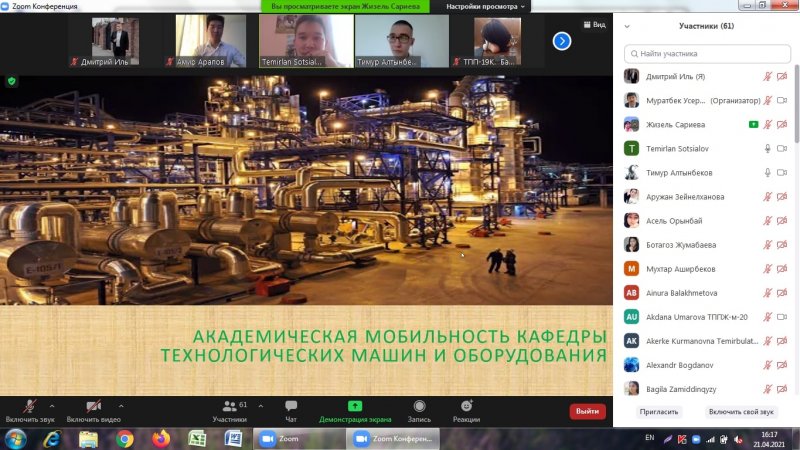Viewport: 800px width, 450px height.
Task: Select participant Akdana Umarova ТПГЖ-м-20
Action: [706, 317]
